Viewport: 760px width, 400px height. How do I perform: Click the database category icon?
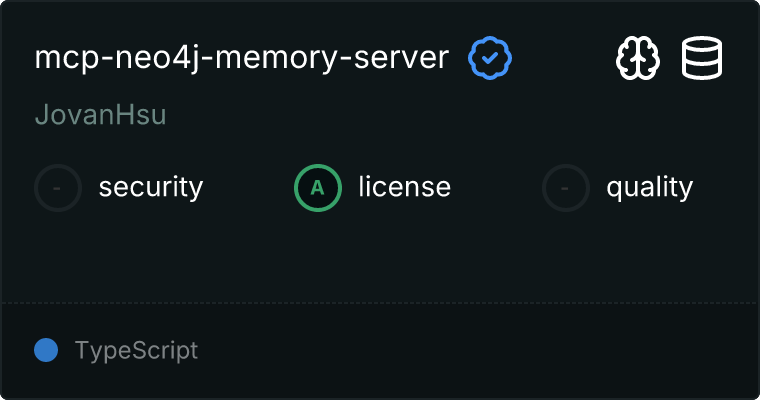coord(702,59)
